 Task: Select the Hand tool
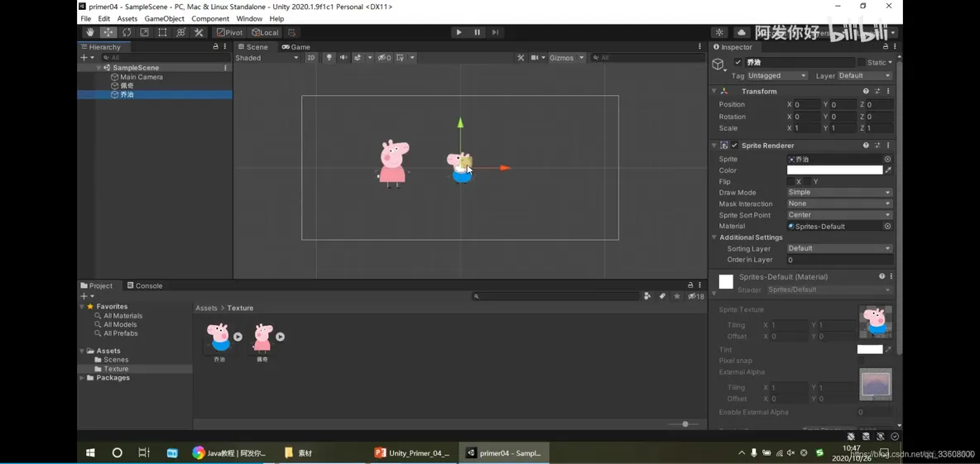click(x=90, y=32)
